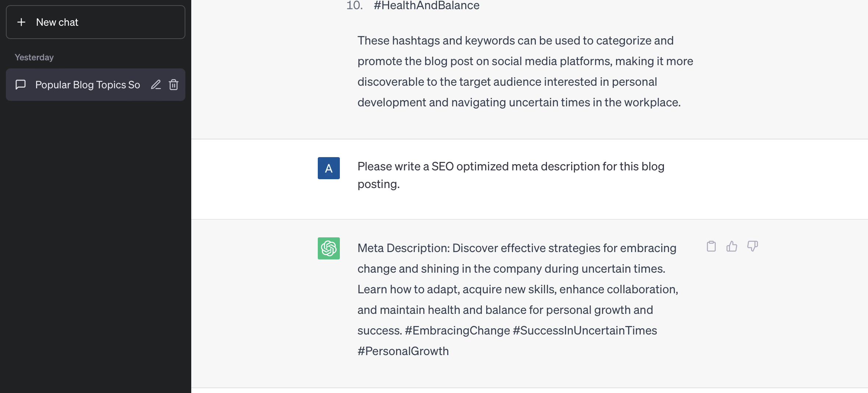868x393 pixels.
Task: Click the plus icon beside New chat
Action: point(21,22)
